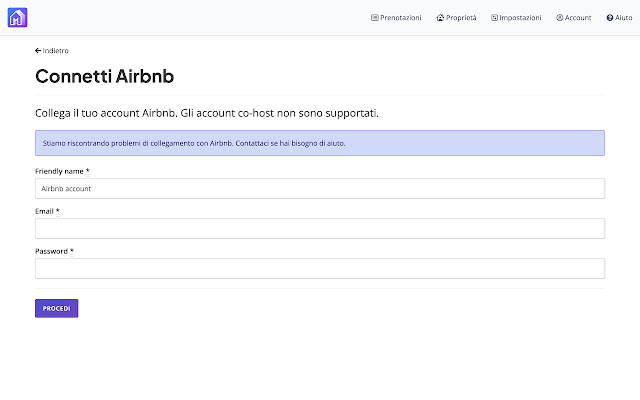
Task: Click the Airbnb connection problem notice banner
Action: [320, 143]
